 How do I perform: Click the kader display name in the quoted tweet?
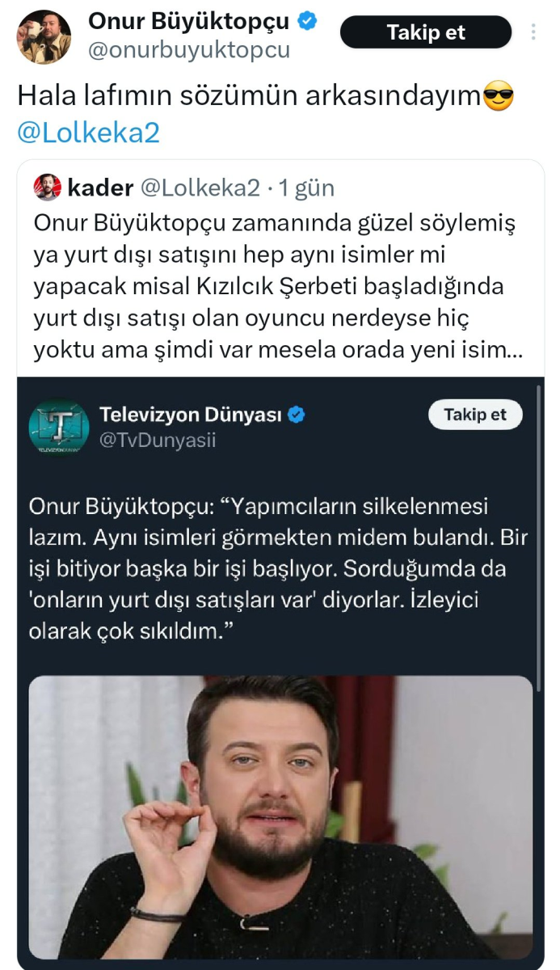pyautogui.click(x=100, y=188)
